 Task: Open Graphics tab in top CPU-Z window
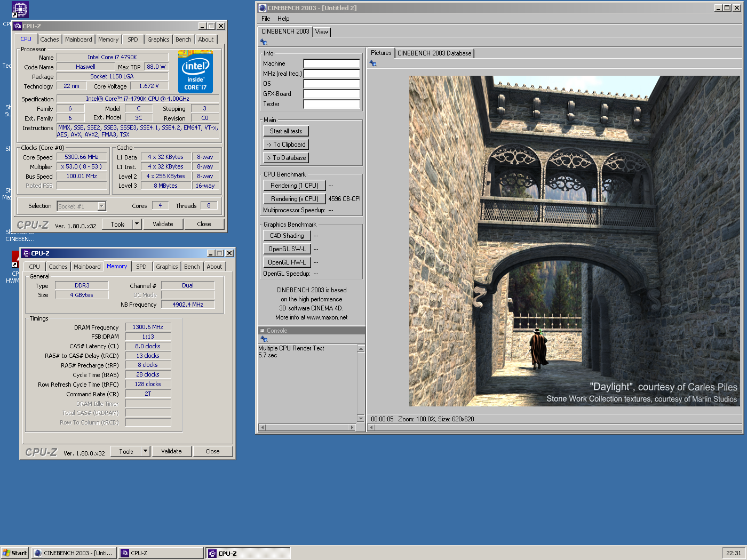point(158,39)
